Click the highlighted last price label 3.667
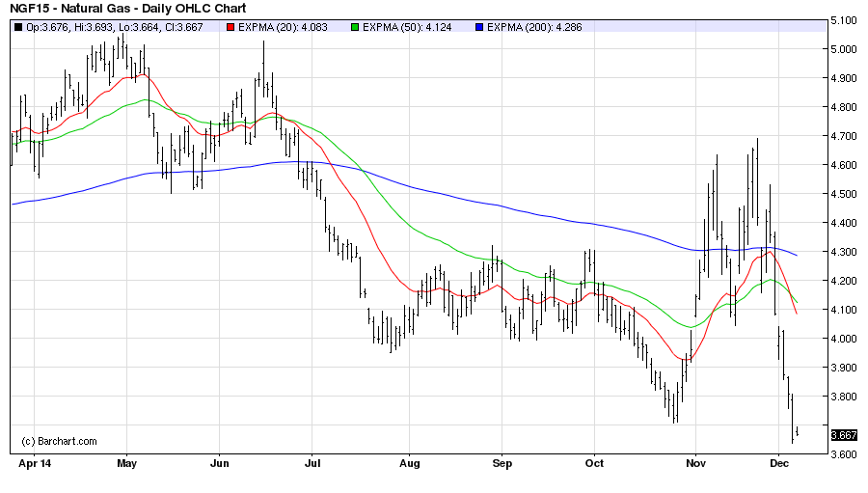 (x=844, y=435)
